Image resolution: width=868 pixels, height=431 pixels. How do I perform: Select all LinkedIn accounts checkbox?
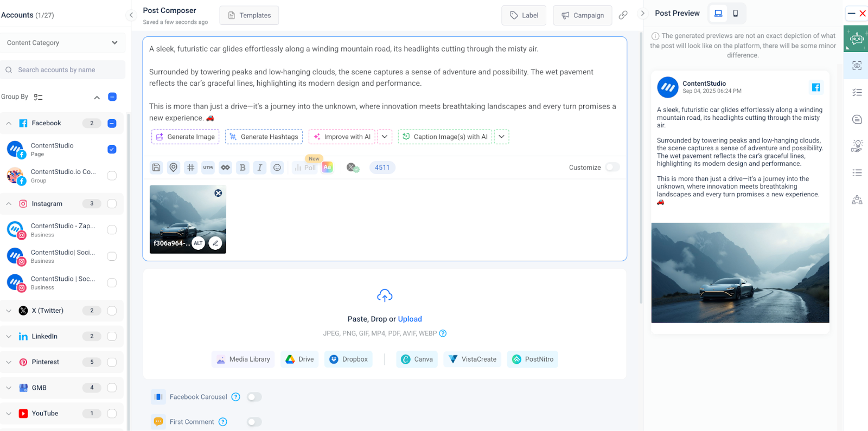click(112, 336)
